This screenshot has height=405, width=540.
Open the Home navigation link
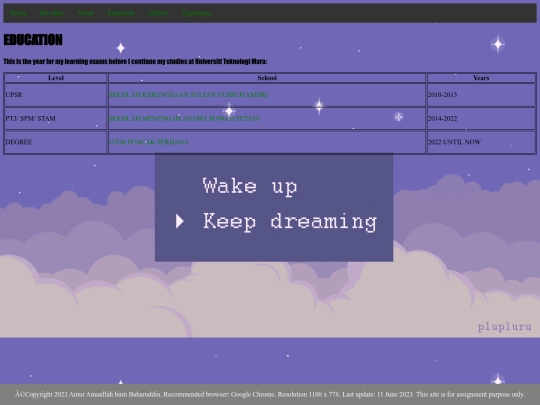coord(18,13)
